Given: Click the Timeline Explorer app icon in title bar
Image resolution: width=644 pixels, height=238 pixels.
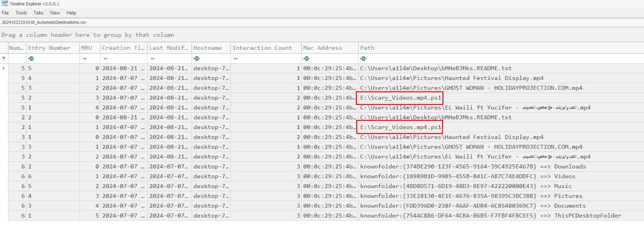Looking at the screenshot, I should (x=4, y=4).
